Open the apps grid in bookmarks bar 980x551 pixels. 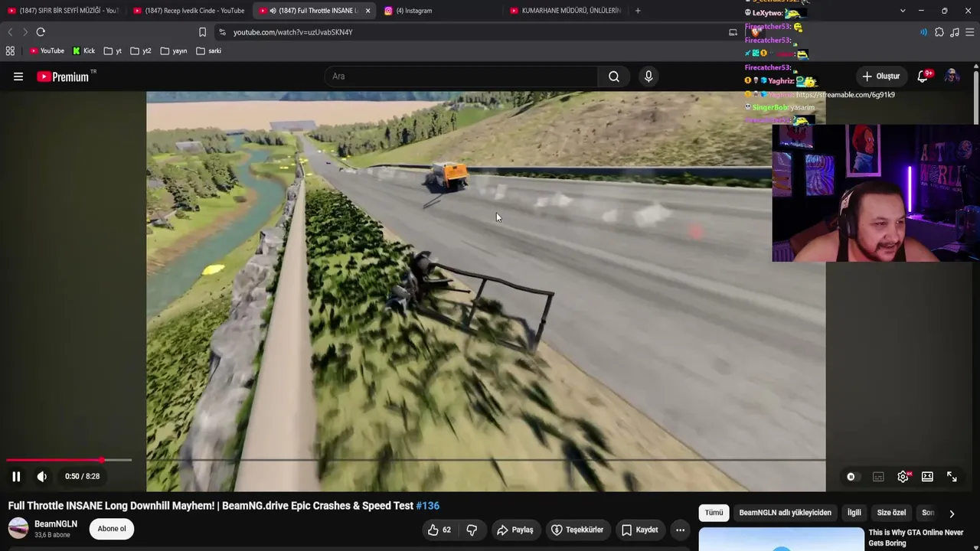10,51
